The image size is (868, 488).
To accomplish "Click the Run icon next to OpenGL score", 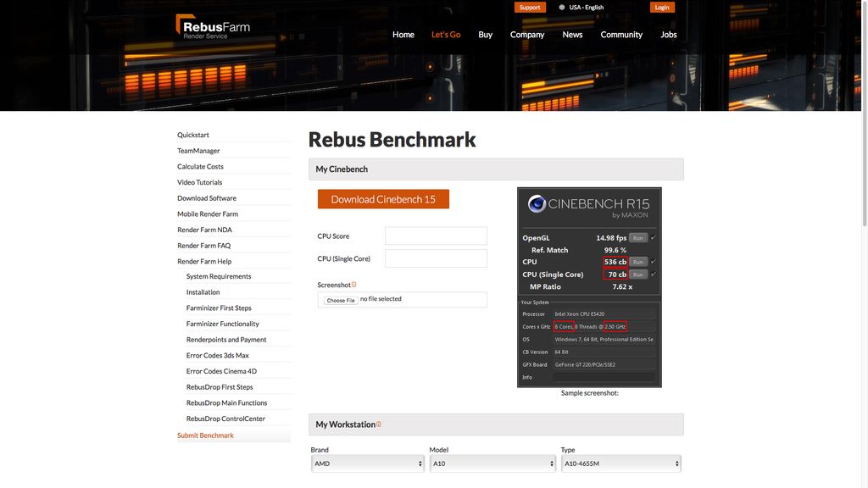I will 637,237.
